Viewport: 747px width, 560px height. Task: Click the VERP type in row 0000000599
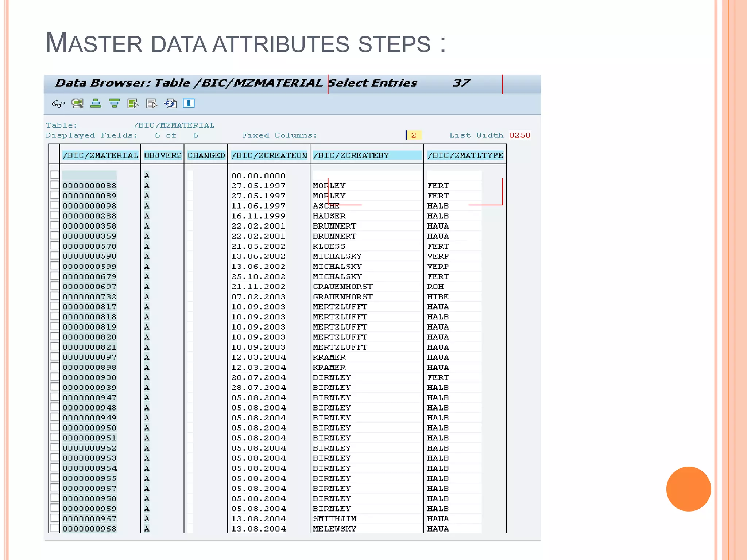[x=438, y=267]
